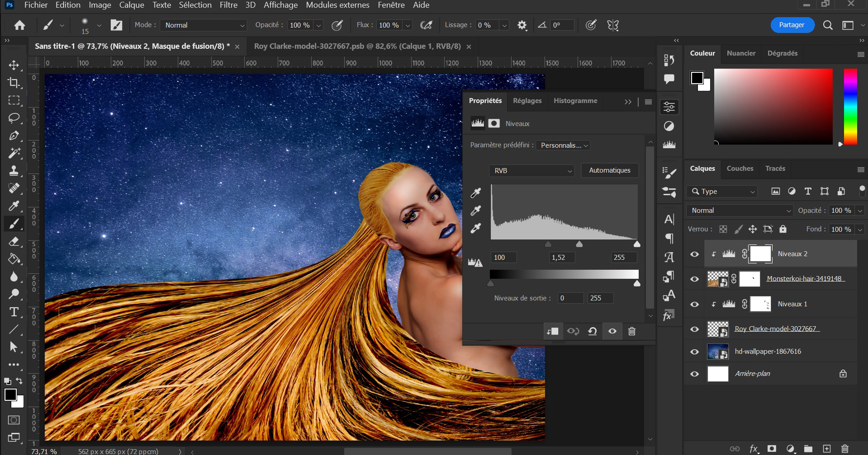The height and width of the screenshot is (455, 868).
Task: Click the white point eyedropper in Niveaux
Action: click(475, 228)
